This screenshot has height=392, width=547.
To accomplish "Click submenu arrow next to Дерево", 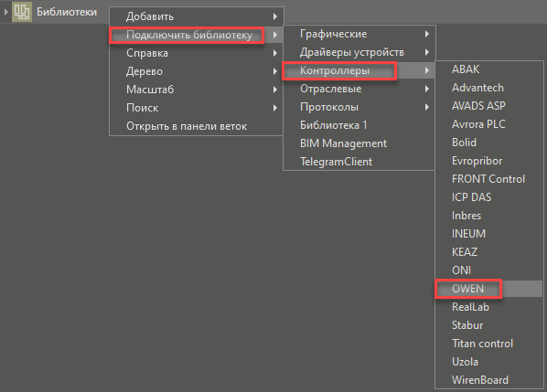I will [x=275, y=71].
